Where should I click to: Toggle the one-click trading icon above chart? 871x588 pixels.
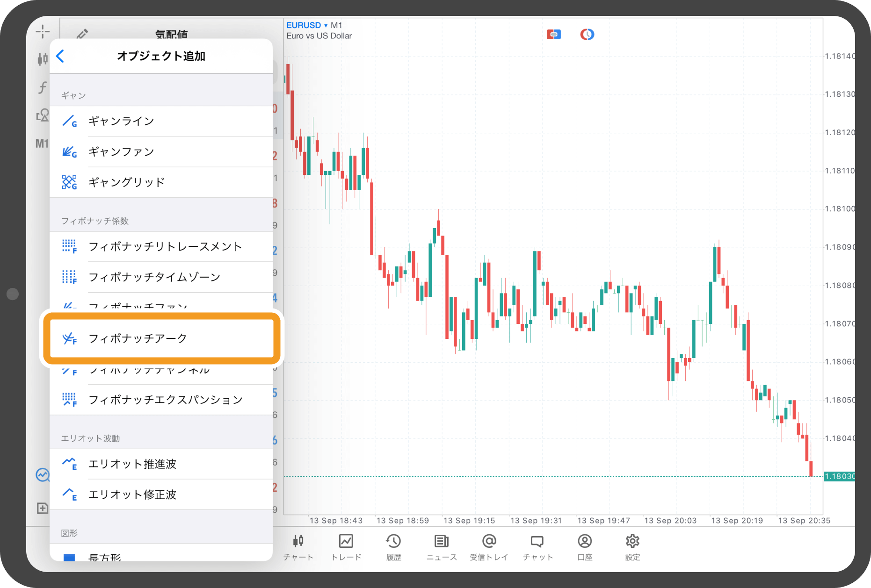[x=554, y=34]
